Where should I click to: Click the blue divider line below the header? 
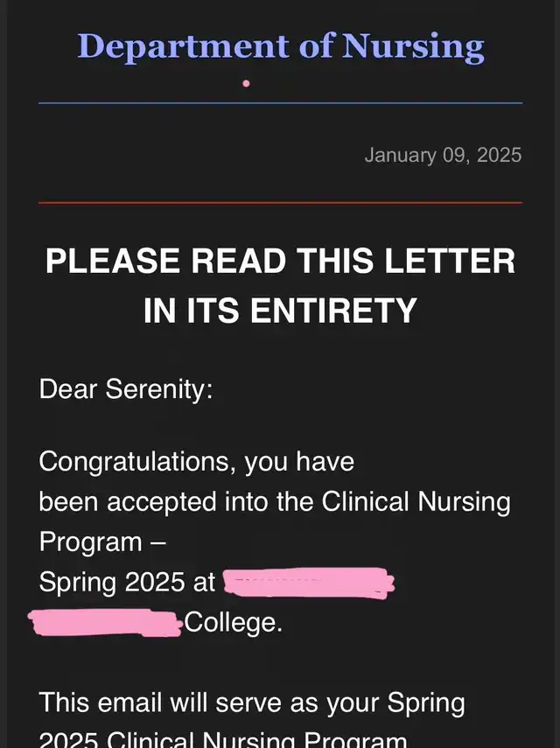click(x=281, y=103)
